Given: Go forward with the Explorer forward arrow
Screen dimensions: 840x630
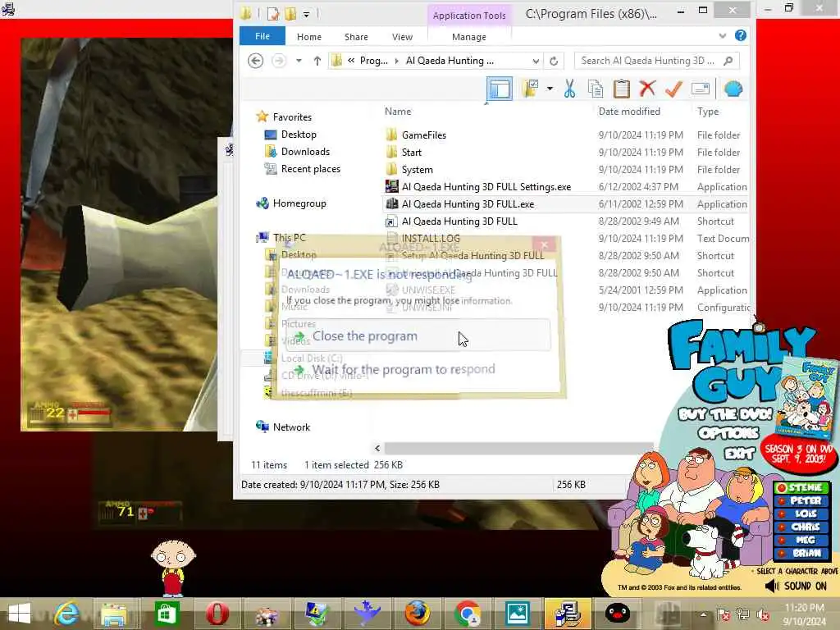Looking at the screenshot, I should tap(279, 61).
